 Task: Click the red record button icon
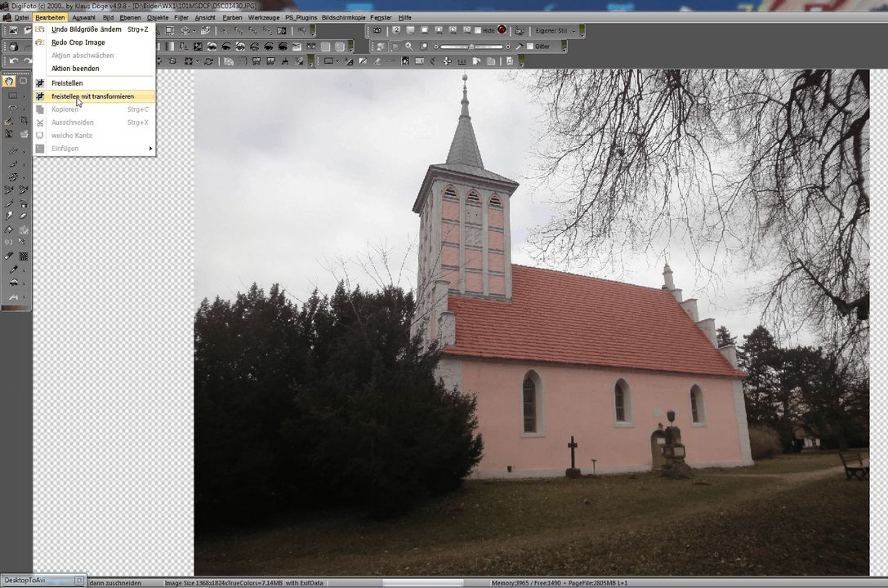(502, 30)
